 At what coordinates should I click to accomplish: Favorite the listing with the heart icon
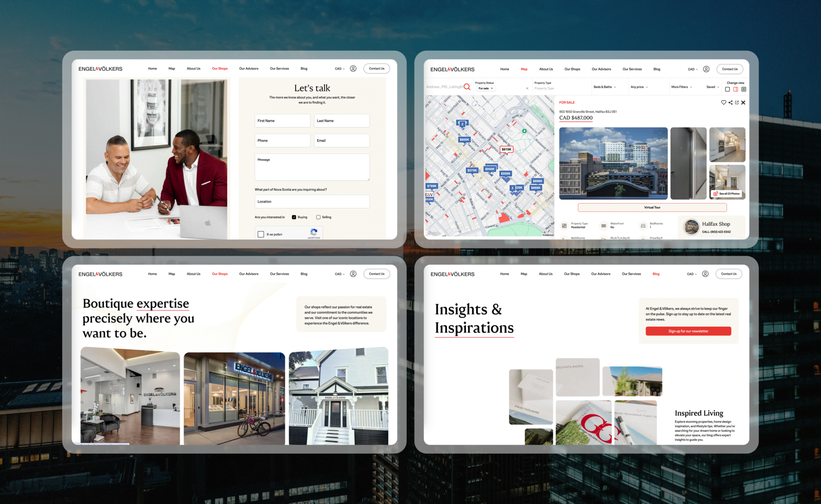point(723,103)
